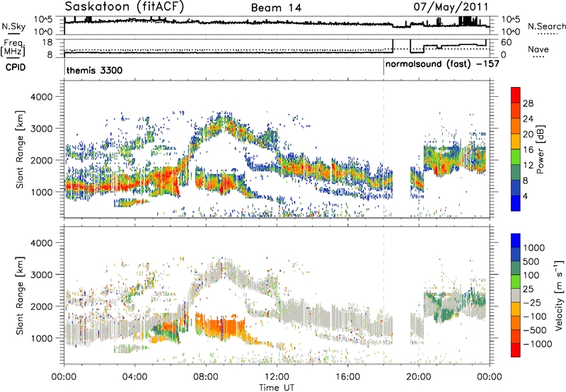This screenshot has width=566, height=392.
Task: Click the 12 label on power colorbar
Action: point(528,166)
